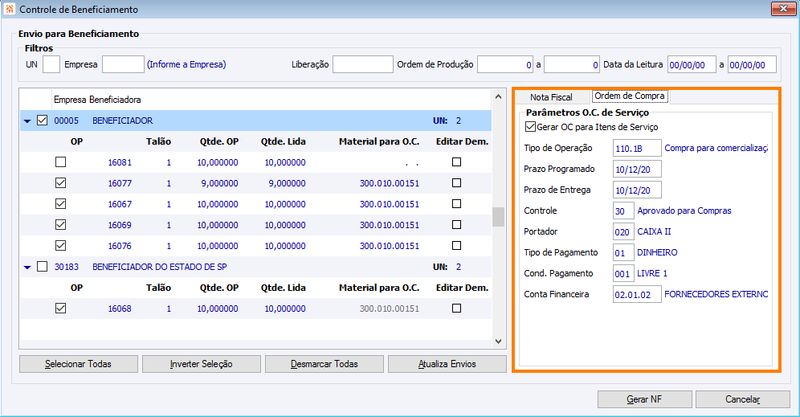Click the list scrollbar down arrow

click(498, 341)
